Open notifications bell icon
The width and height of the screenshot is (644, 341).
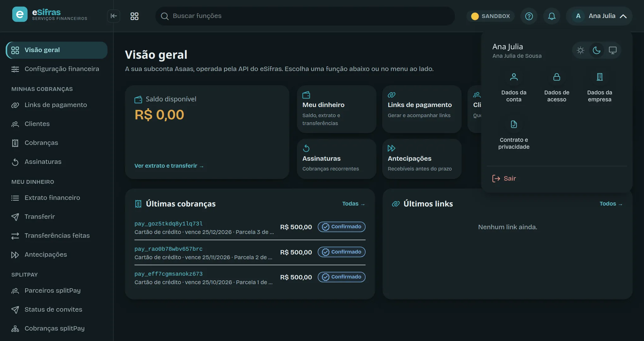click(x=552, y=16)
